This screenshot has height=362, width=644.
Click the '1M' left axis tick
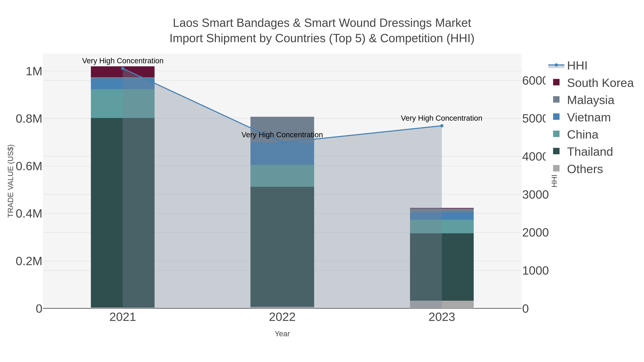pyautogui.click(x=34, y=72)
